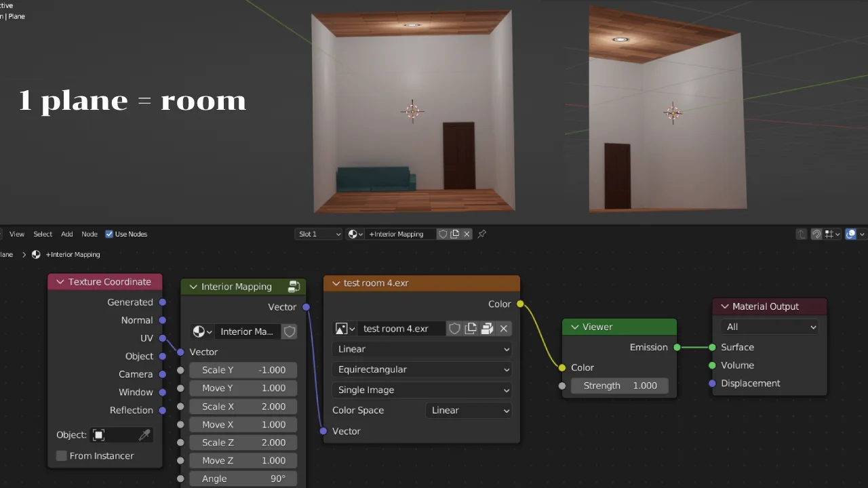868x488 pixels.
Task: Enable the From Instancer checkbox
Action: pyautogui.click(x=62, y=455)
